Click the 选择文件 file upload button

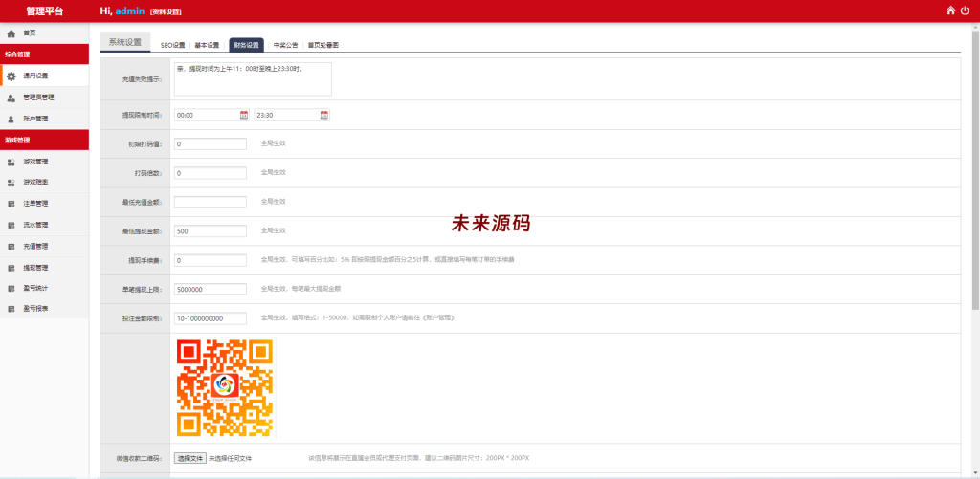click(190, 458)
